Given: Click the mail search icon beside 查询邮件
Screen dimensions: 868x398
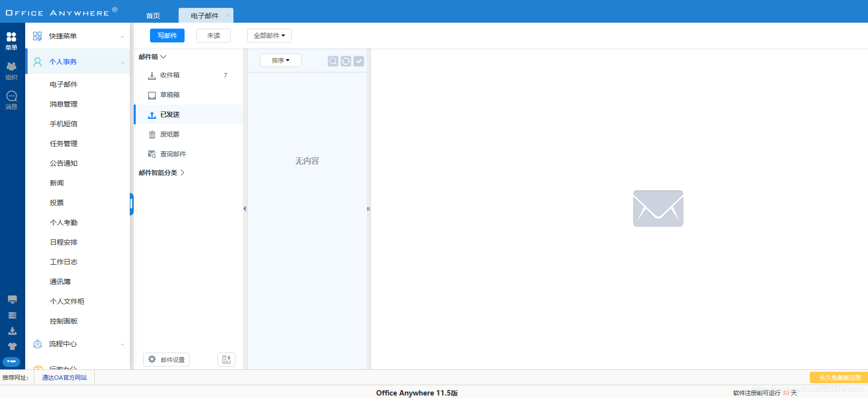Looking at the screenshot, I should [152, 154].
